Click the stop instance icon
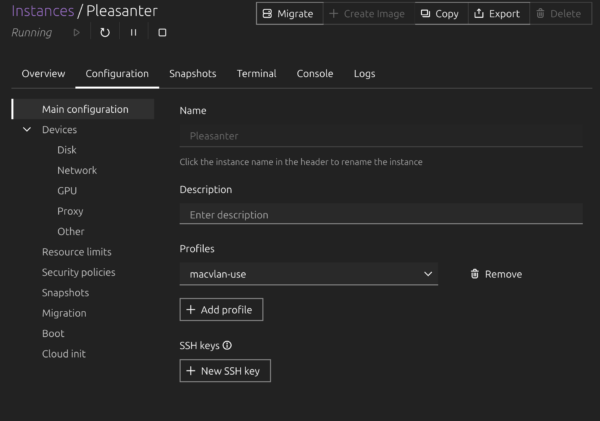 pos(162,32)
